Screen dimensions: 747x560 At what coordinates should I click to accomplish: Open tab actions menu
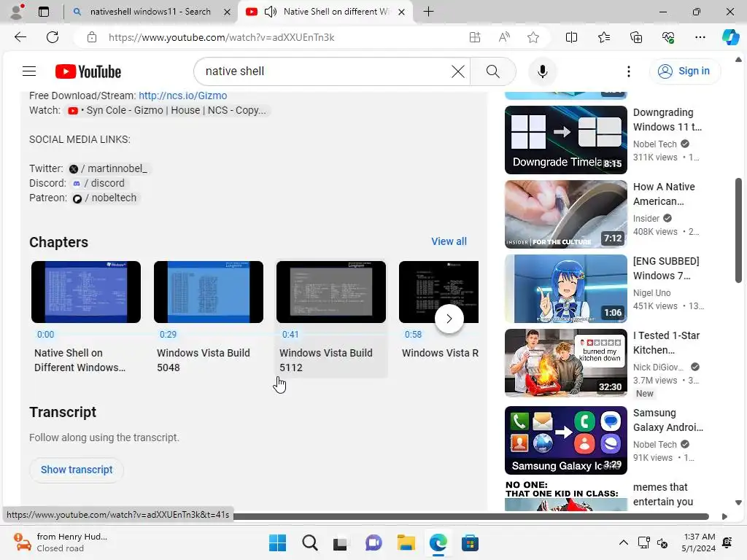pos(43,12)
